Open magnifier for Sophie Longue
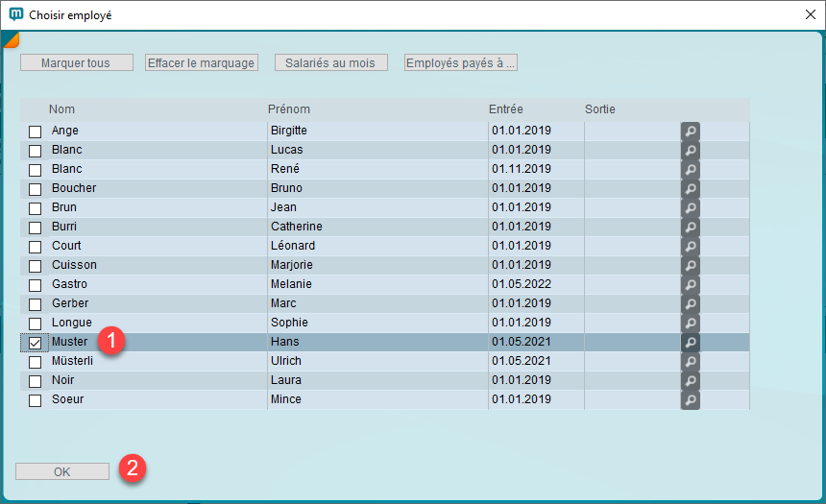The height and width of the screenshot is (504, 826). tap(690, 323)
